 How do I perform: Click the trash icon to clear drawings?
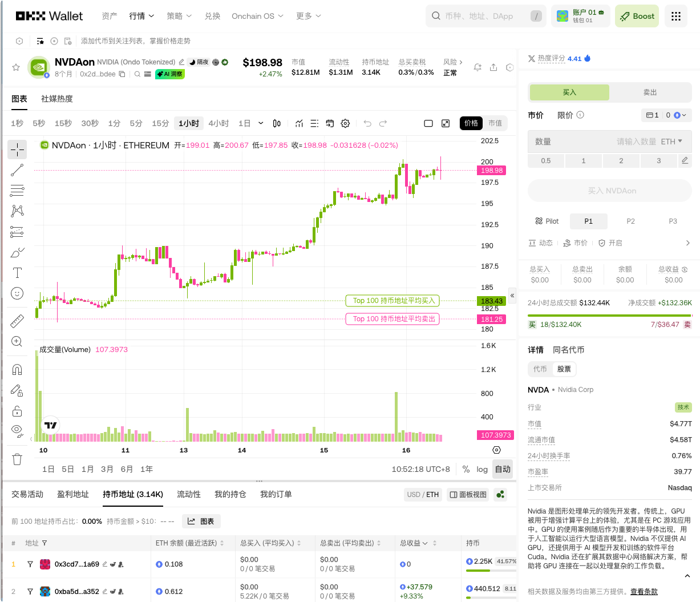[17, 459]
